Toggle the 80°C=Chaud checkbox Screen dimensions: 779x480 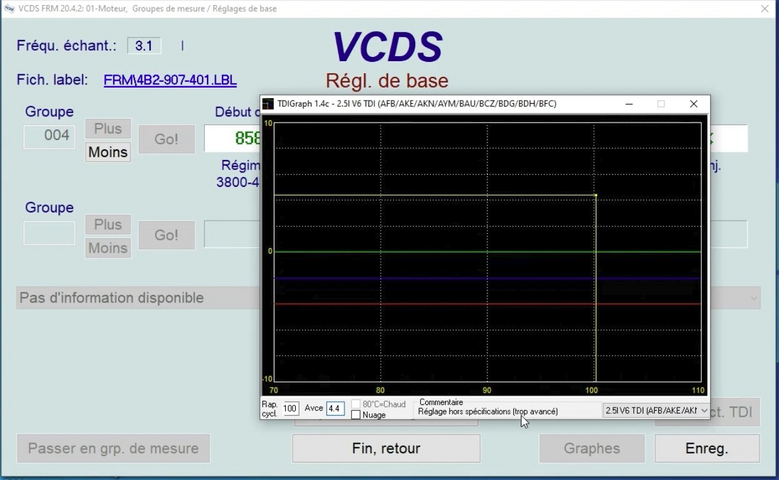pyautogui.click(x=356, y=404)
